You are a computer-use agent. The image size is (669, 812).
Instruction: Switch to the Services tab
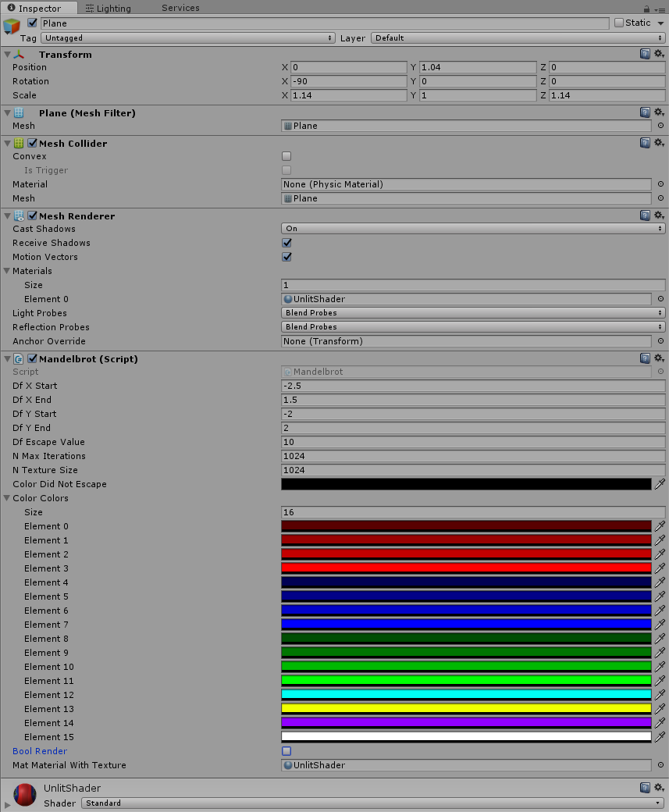coord(180,8)
